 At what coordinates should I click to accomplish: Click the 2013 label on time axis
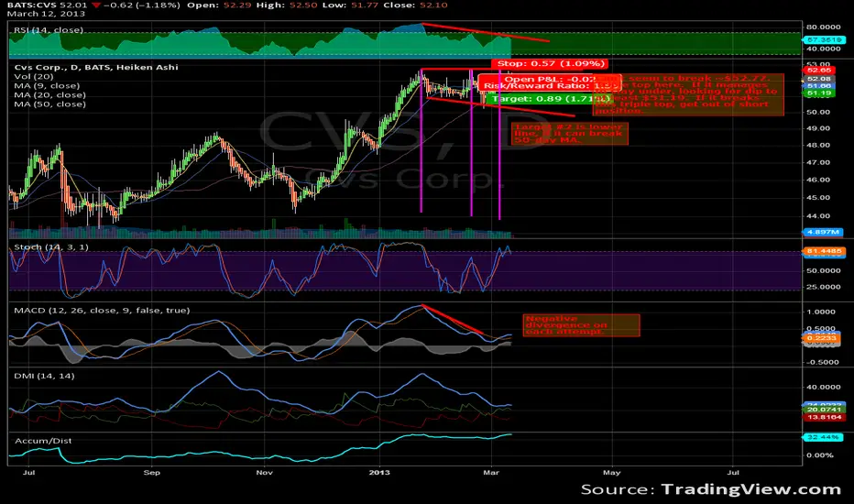pos(379,473)
